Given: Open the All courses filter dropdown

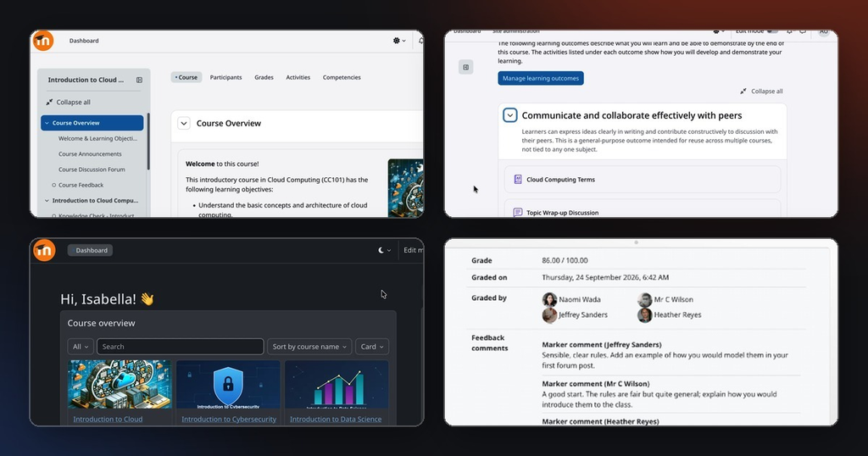Looking at the screenshot, I should pos(81,347).
